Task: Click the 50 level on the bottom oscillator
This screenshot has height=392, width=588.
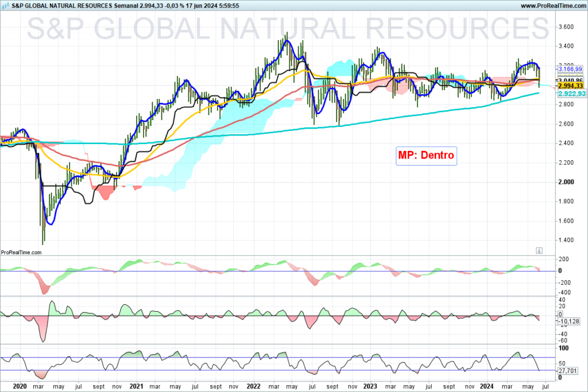Action: point(562,363)
